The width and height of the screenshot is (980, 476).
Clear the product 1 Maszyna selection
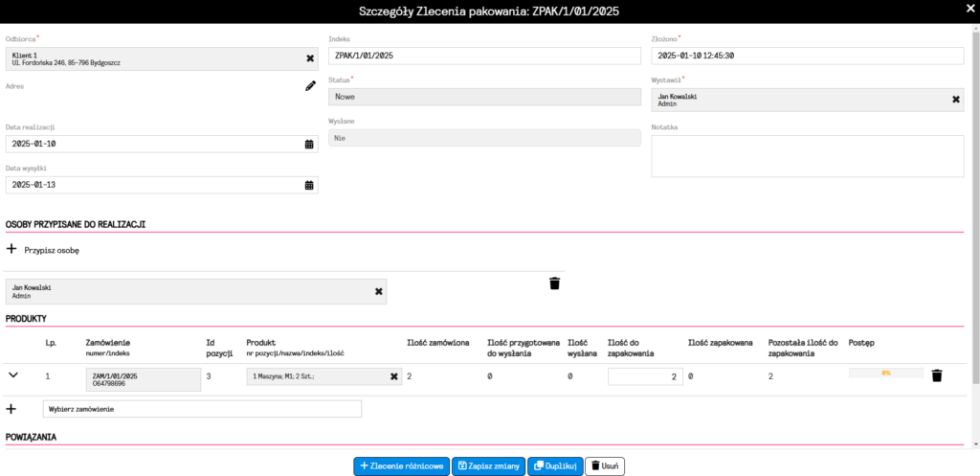[x=393, y=376]
